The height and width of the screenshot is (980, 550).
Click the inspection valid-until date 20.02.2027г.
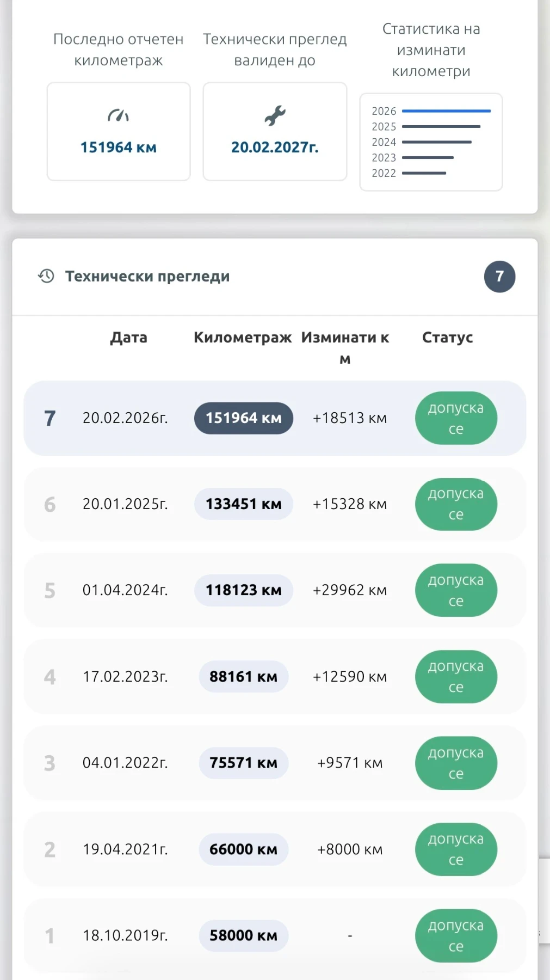tap(275, 148)
